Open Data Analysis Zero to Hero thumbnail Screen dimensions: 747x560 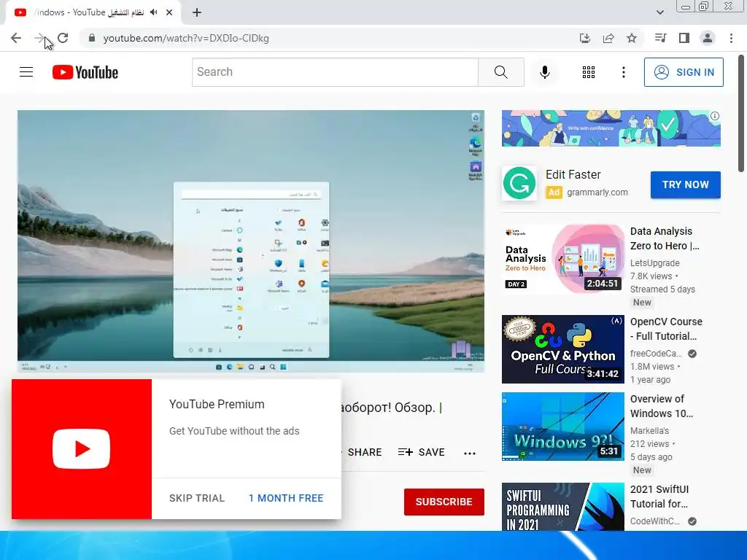click(563, 259)
